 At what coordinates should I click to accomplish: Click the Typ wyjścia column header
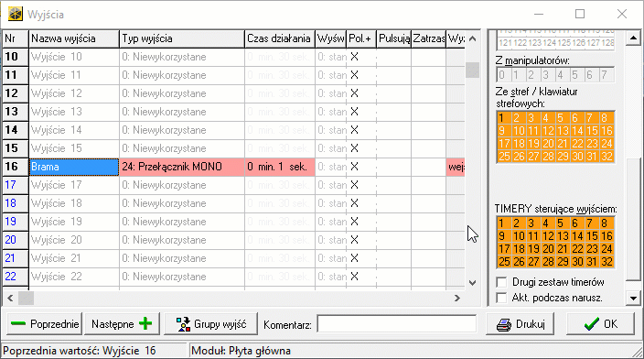[182, 38]
